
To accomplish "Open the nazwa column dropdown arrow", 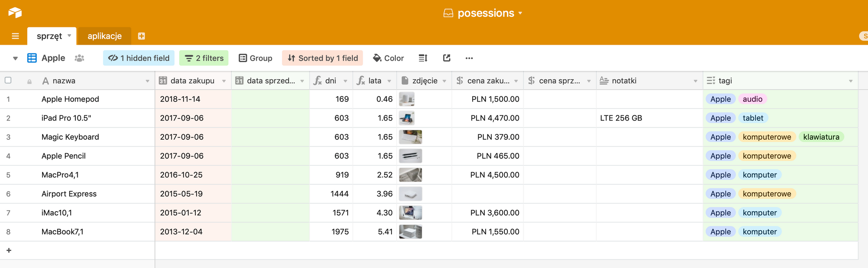I will 148,81.
